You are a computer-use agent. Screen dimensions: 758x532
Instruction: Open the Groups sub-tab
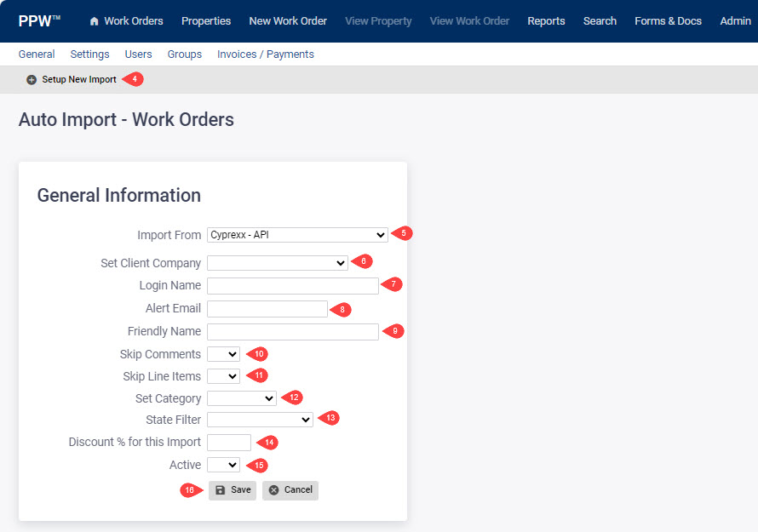pos(185,54)
